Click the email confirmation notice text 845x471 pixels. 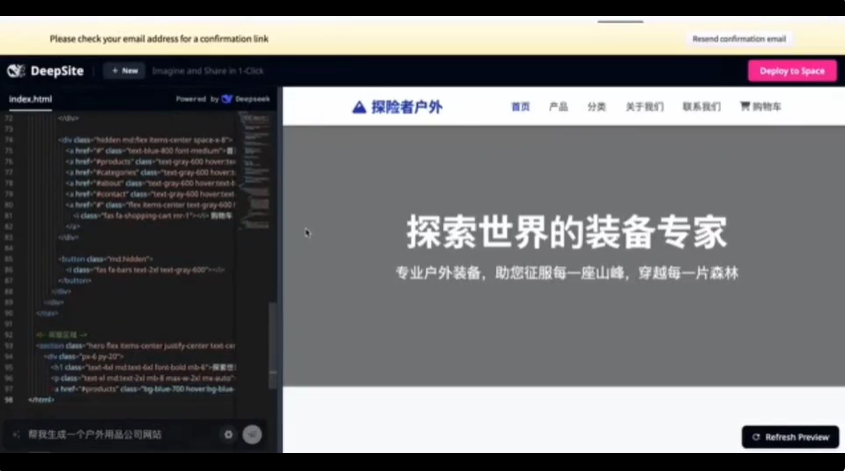159,39
